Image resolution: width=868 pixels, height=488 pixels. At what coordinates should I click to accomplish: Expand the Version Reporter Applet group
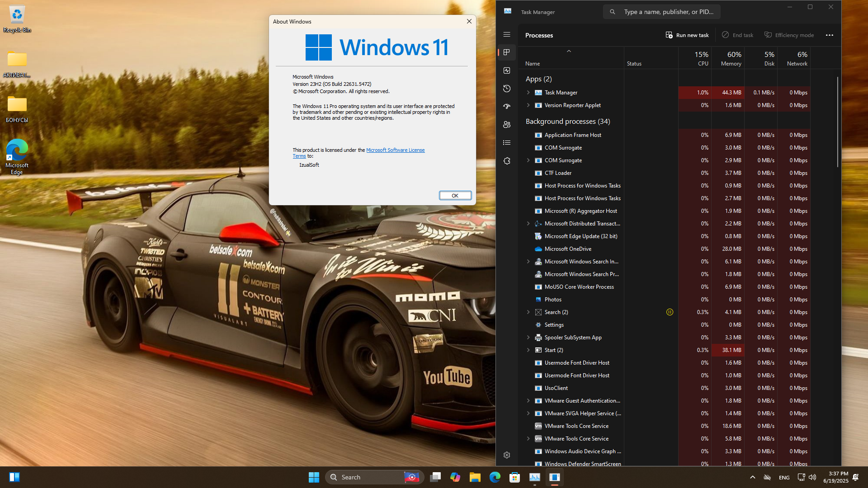coord(528,105)
